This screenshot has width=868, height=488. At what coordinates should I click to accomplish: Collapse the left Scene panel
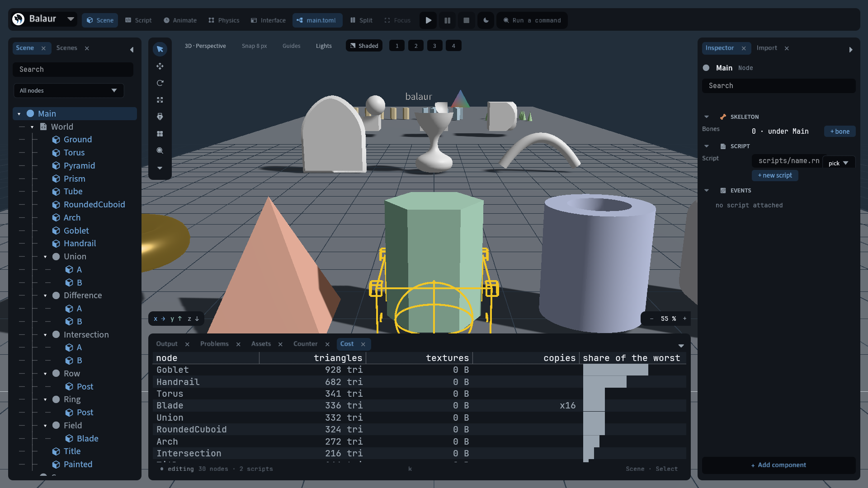tap(132, 50)
